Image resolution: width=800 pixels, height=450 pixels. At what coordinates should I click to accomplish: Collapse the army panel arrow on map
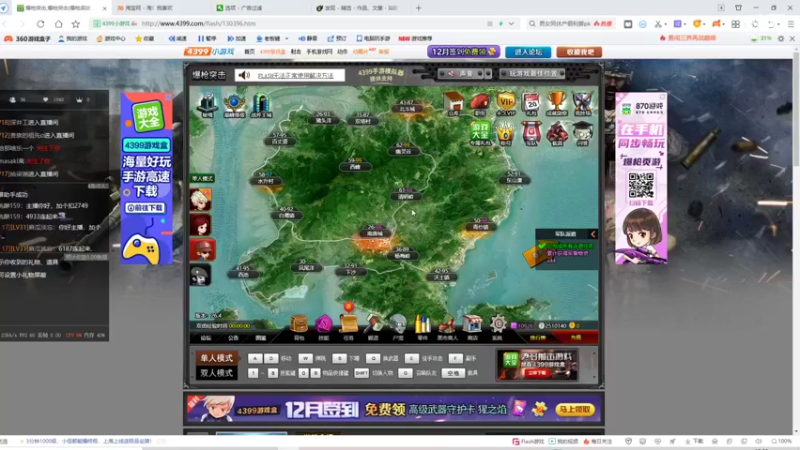[593, 234]
